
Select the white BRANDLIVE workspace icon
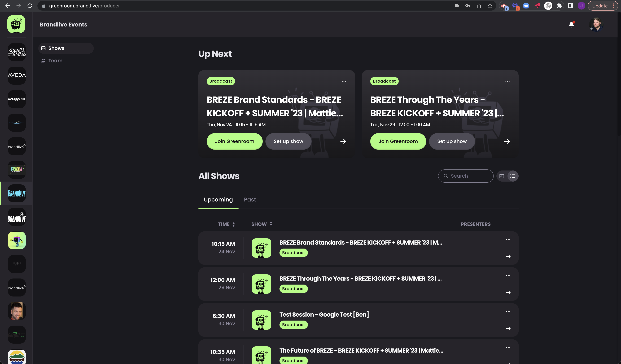click(x=16, y=217)
